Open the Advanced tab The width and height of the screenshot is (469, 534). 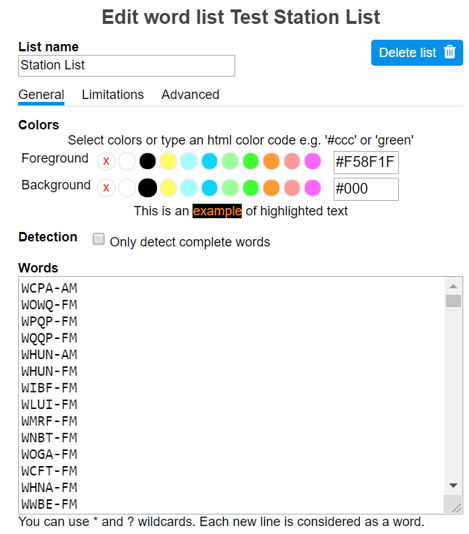(190, 95)
